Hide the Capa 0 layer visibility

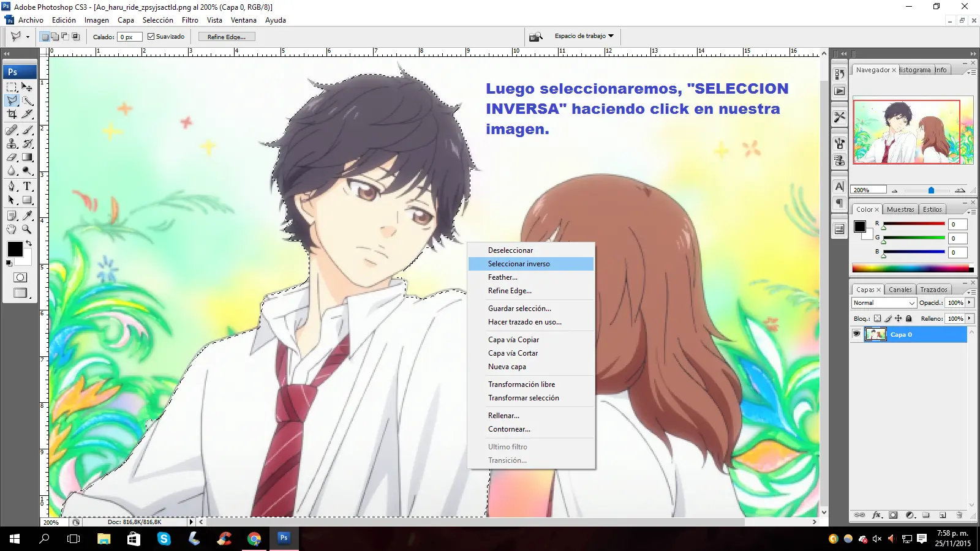(x=856, y=334)
